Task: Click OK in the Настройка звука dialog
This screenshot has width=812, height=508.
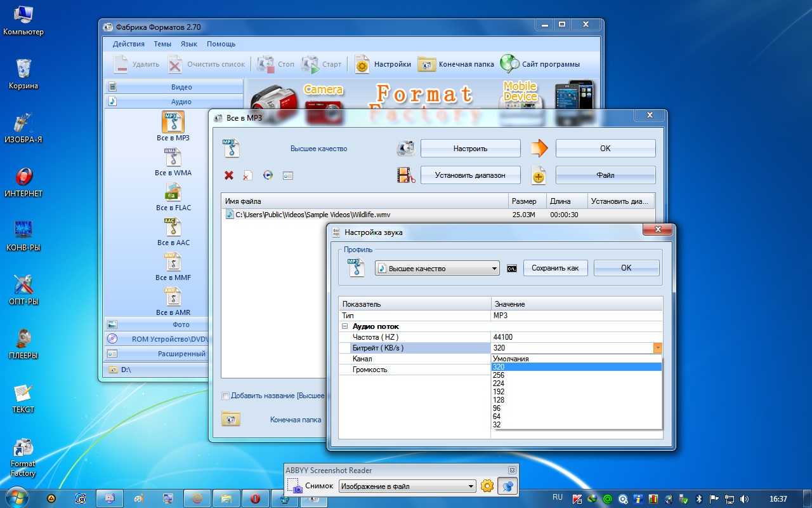Action: (x=626, y=268)
